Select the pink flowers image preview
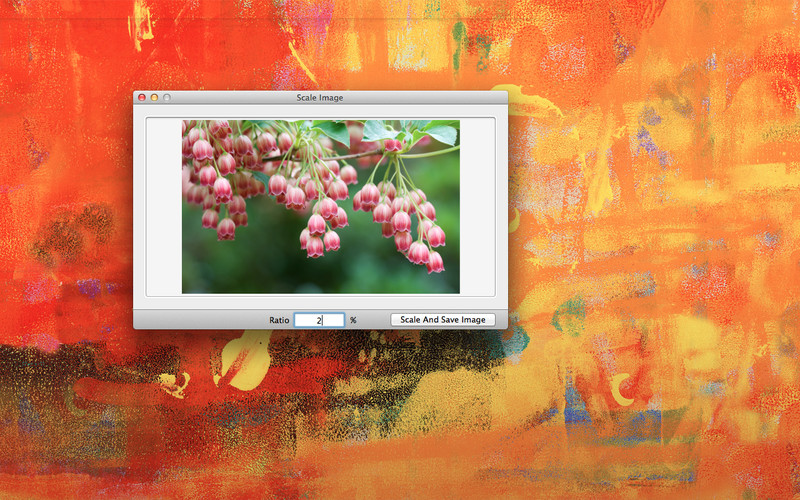800x500 pixels. (x=321, y=207)
